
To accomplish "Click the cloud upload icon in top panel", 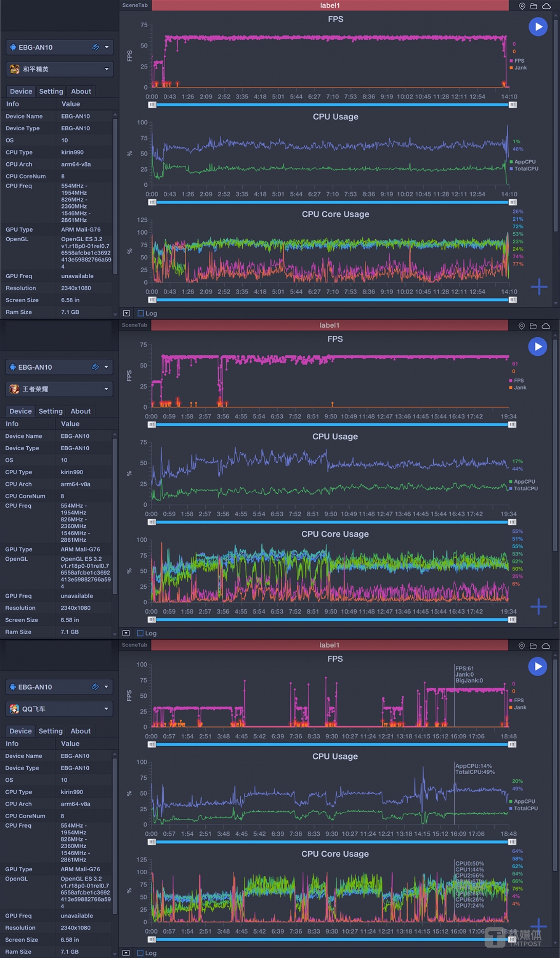I will tap(546, 6).
